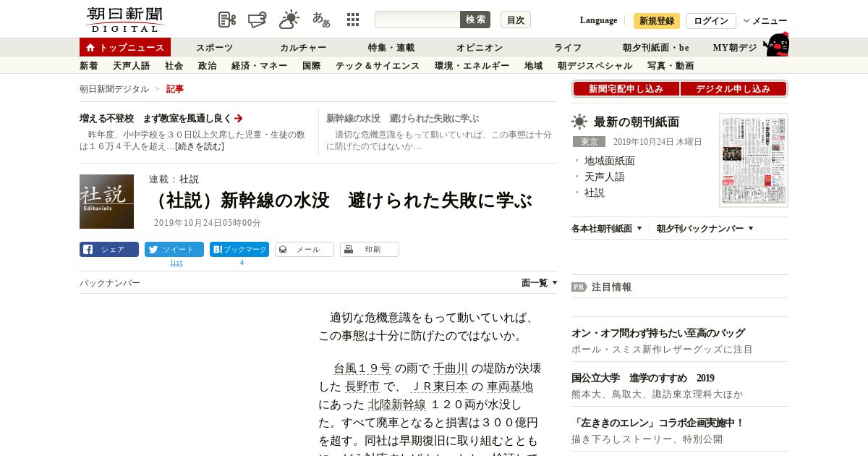Click the 検索 search button

[x=475, y=20]
